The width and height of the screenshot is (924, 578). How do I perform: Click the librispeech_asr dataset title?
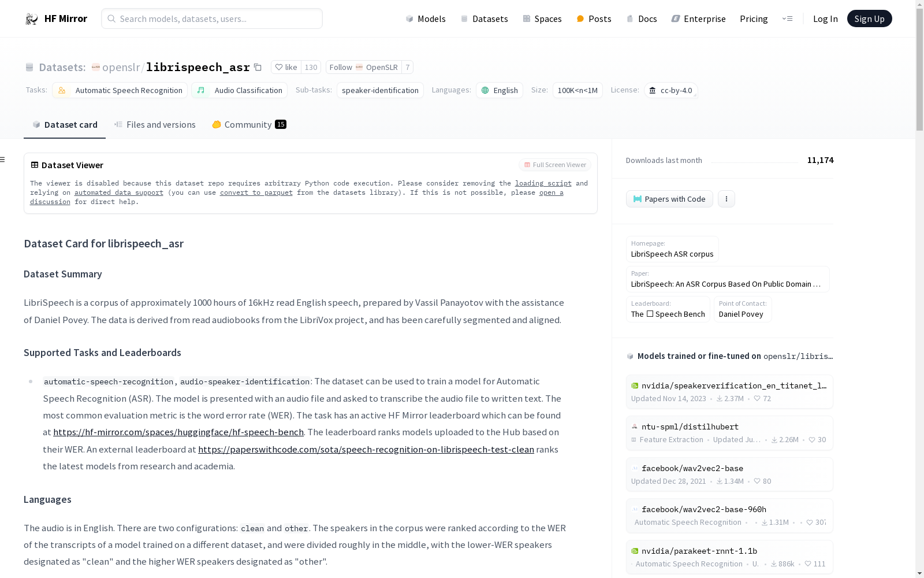(x=198, y=68)
